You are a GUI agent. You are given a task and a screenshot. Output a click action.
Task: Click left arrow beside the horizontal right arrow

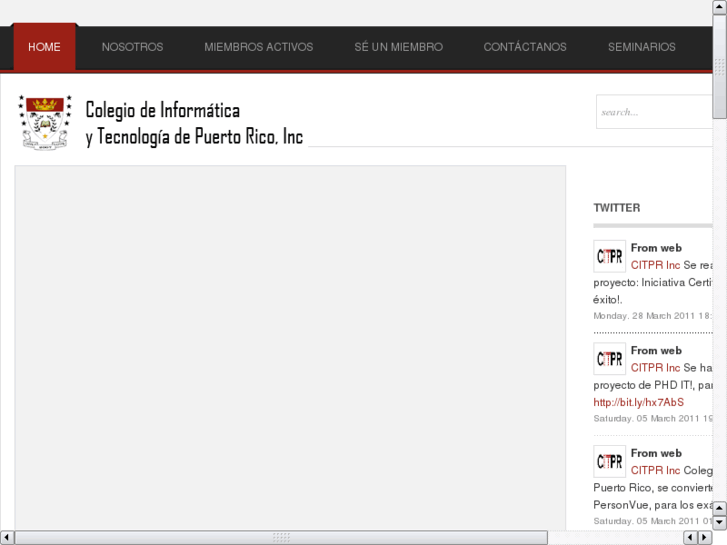[x=690, y=538]
